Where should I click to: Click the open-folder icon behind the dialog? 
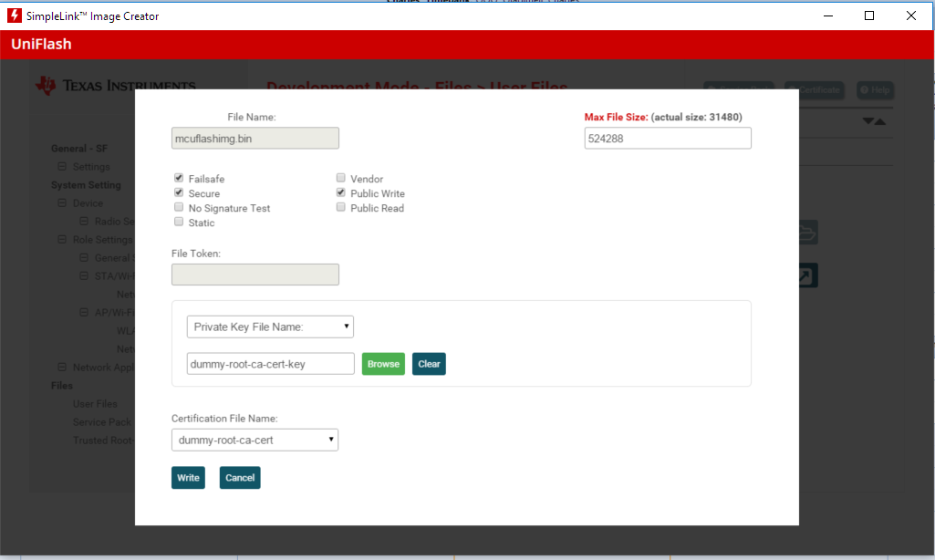point(806,232)
